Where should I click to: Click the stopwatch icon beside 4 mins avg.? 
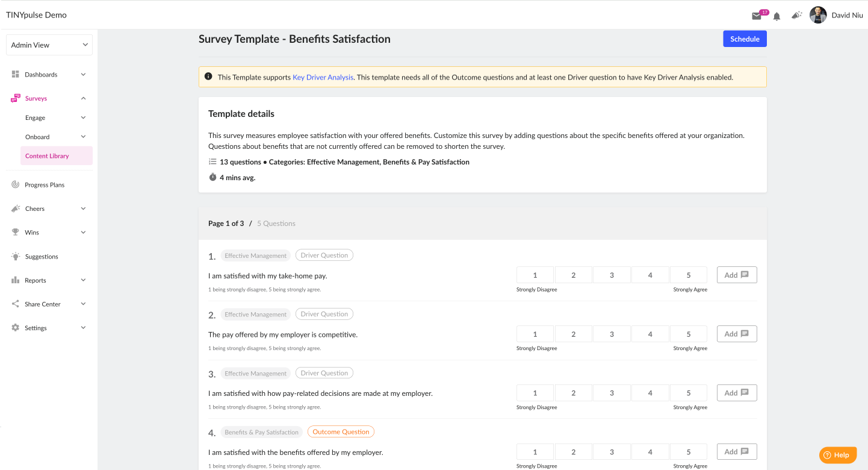coord(212,177)
